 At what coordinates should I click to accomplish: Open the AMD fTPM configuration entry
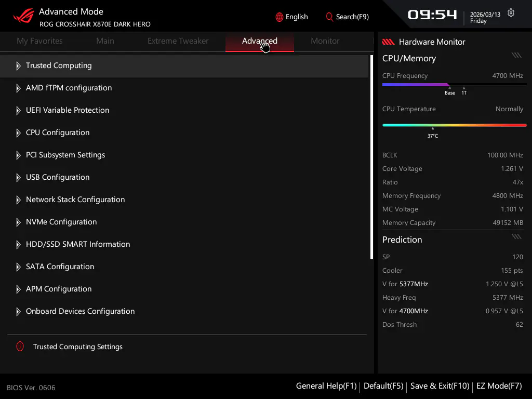pyautogui.click(x=184, y=88)
